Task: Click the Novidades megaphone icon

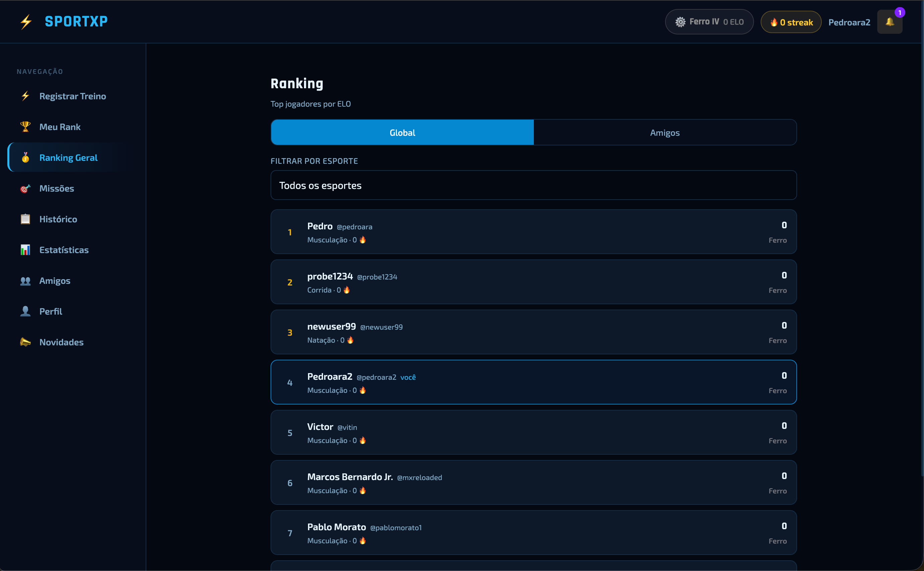Action: [25, 342]
